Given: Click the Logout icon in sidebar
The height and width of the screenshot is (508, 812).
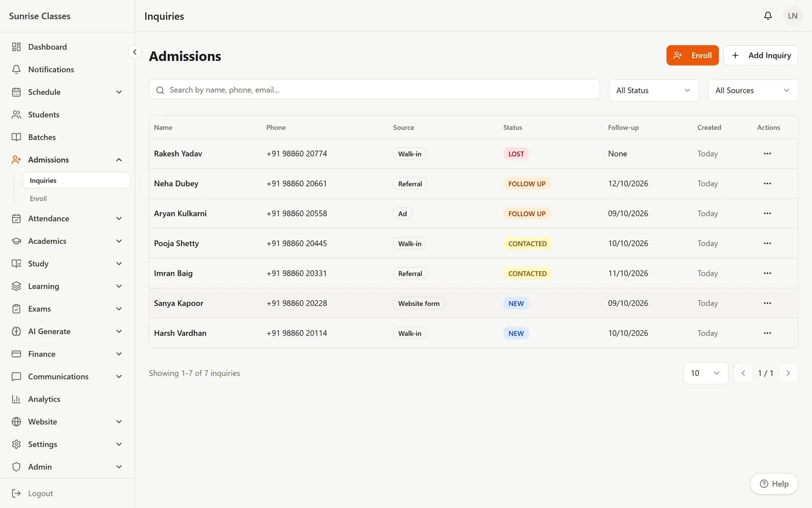Looking at the screenshot, I should click(16, 493).
